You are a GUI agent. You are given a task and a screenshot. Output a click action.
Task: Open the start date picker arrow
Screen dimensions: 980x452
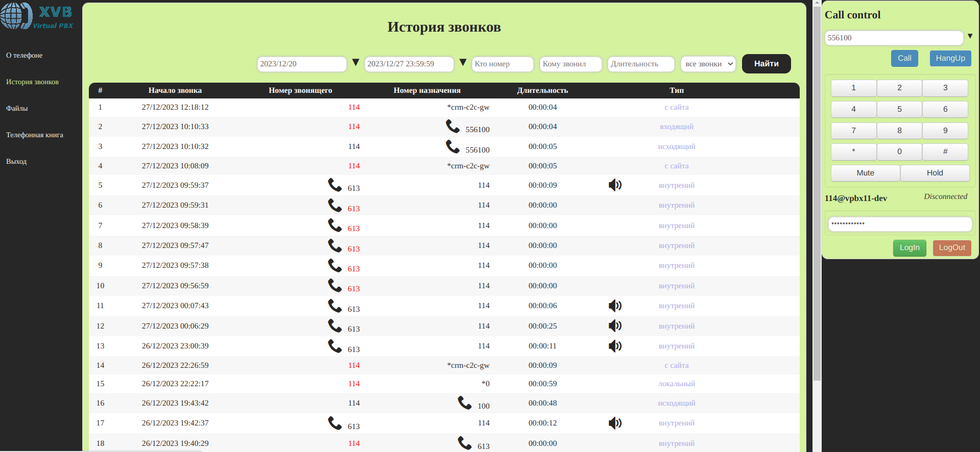tap(356, 63)
